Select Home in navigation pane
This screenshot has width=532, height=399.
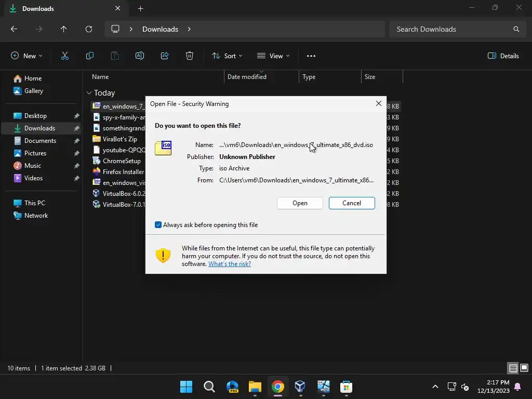(33, 78)
